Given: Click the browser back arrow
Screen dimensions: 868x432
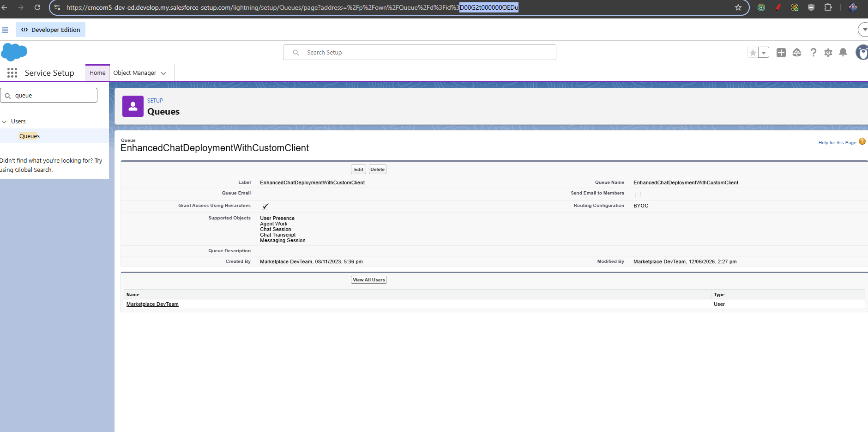Looking at the screenshot, I should click(4, 7).
